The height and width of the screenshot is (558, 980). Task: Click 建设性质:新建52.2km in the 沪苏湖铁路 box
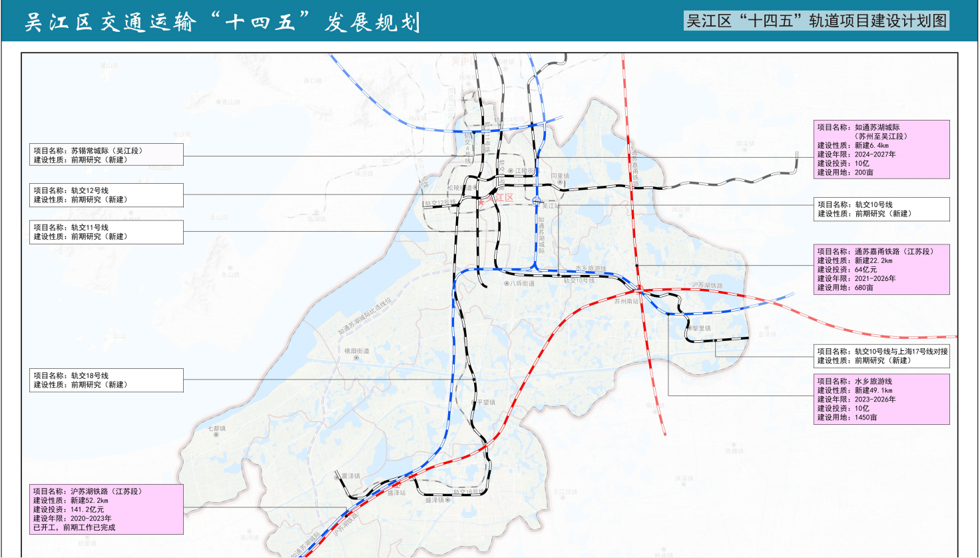coord(71,501)
